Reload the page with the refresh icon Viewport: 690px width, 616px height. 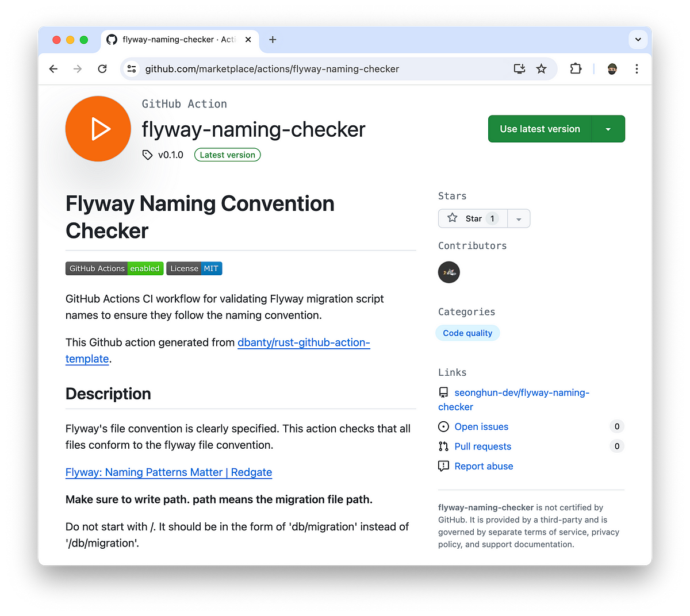click(102, 69)
